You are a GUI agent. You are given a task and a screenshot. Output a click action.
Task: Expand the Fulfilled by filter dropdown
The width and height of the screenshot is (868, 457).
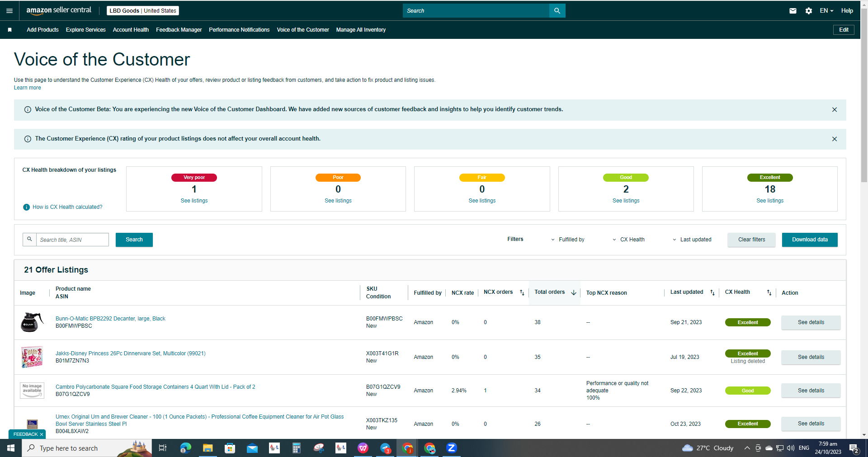(x=568, y=240)
